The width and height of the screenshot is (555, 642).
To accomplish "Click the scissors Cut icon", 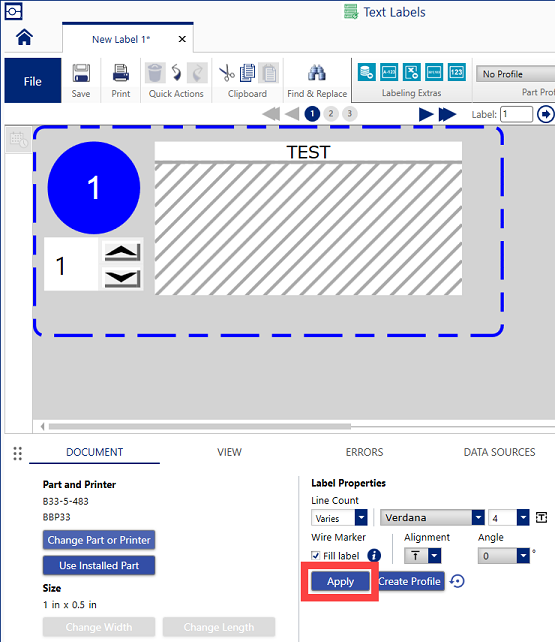I will pos(226,74).
